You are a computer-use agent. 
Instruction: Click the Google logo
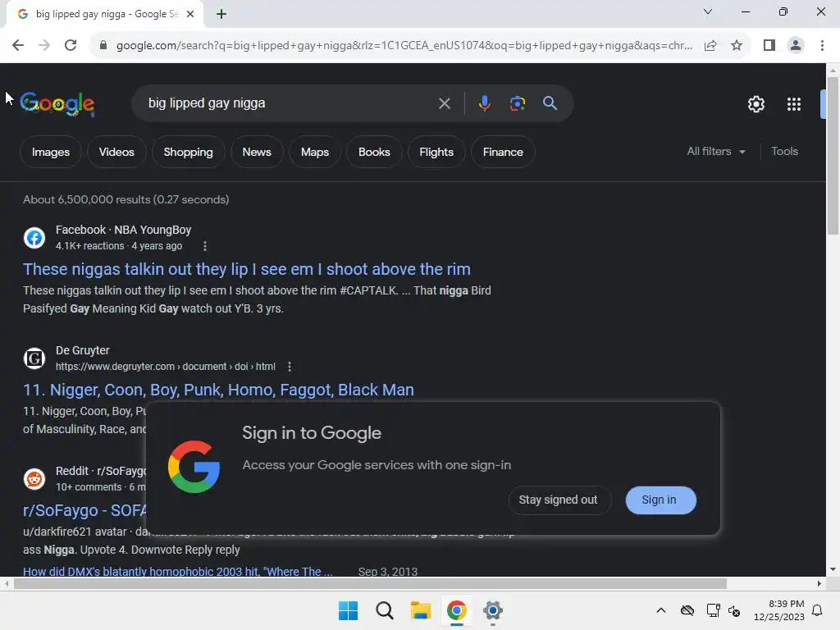(x=57, y=103)
